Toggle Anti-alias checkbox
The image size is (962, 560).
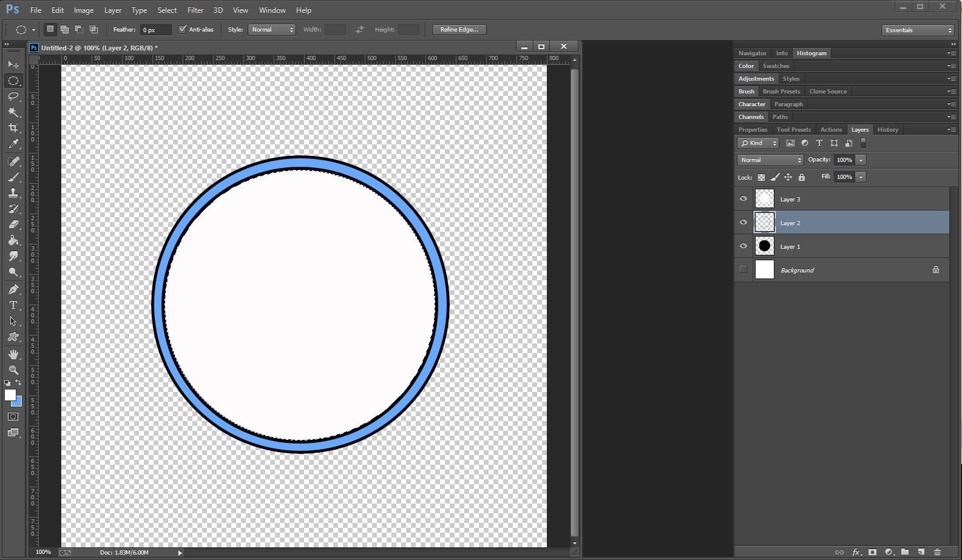(x=182, y=29)
